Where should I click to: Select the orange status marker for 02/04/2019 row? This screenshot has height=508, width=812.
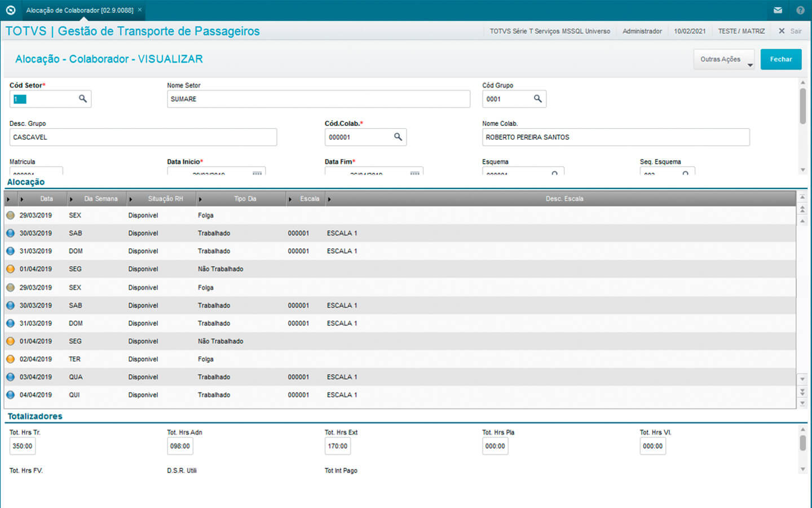(x=10, y=359)
